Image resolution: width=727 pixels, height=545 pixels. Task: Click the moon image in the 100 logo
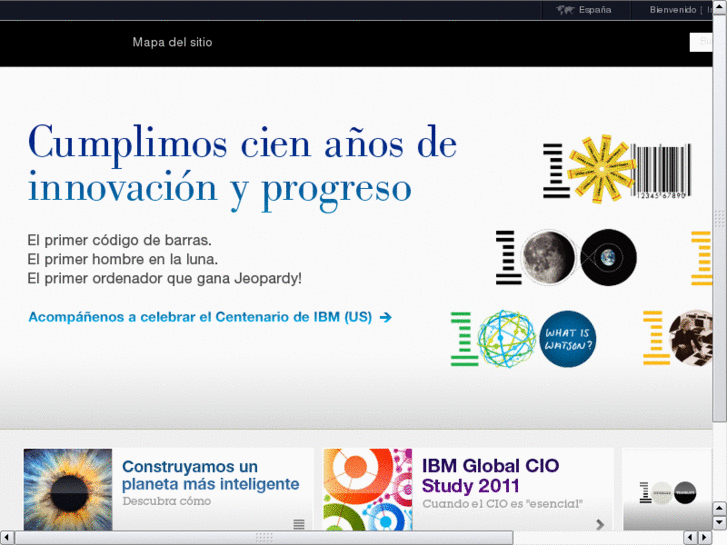tap(548, 257)
